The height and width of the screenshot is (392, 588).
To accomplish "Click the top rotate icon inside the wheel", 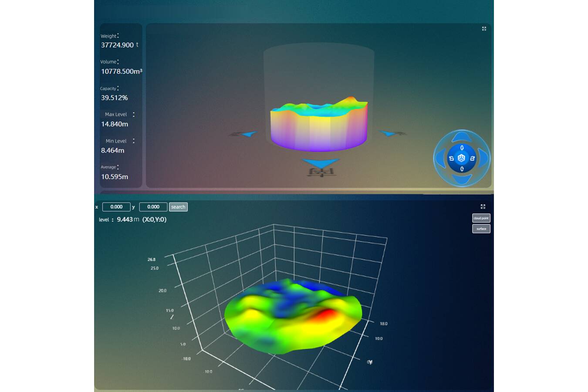I will (462, 148).
